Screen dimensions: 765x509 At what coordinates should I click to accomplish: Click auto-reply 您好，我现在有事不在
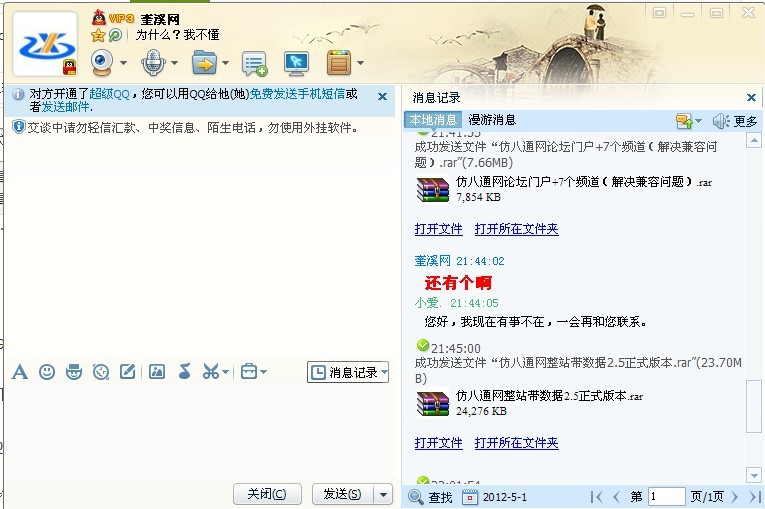click(x=536, y=322)
